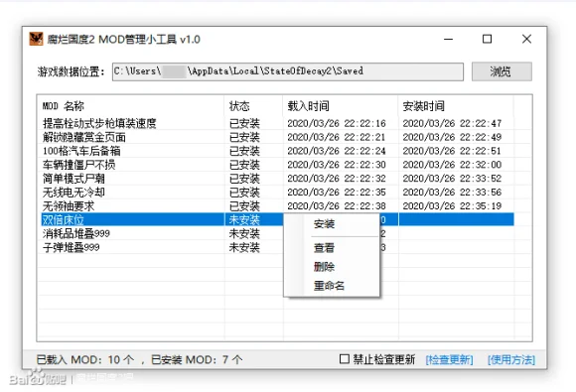Select the 解锁隐藏赏金页面 mod
Screen dimensions: 576x392
84,137
